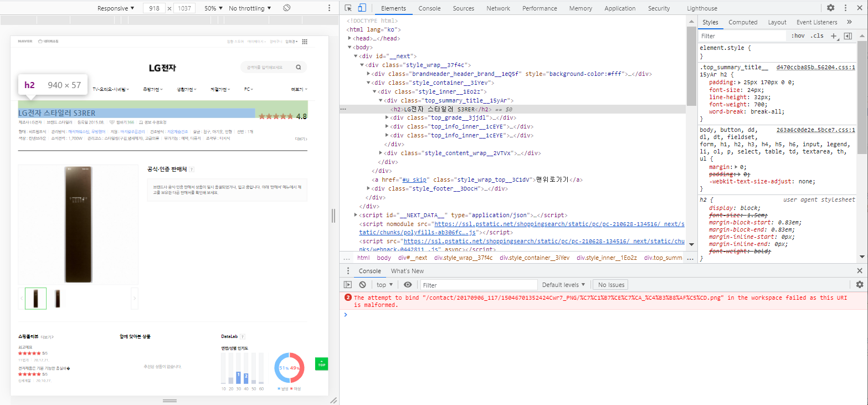Close the console drawer
This screenshot has height=405, width=868.
[x=860, y=271]
